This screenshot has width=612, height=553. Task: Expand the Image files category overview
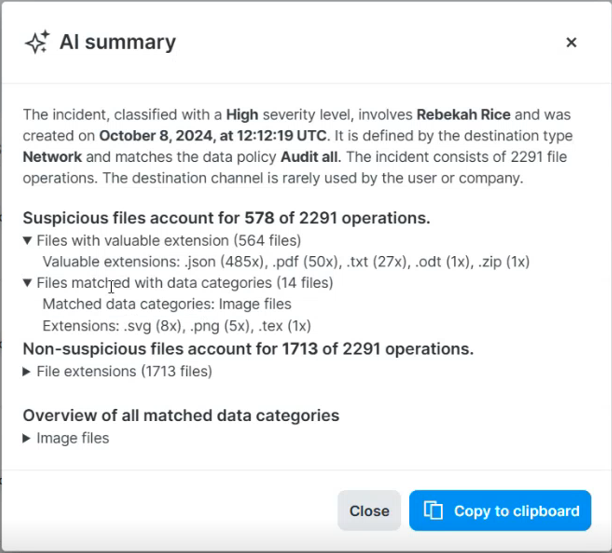point(27,438)
